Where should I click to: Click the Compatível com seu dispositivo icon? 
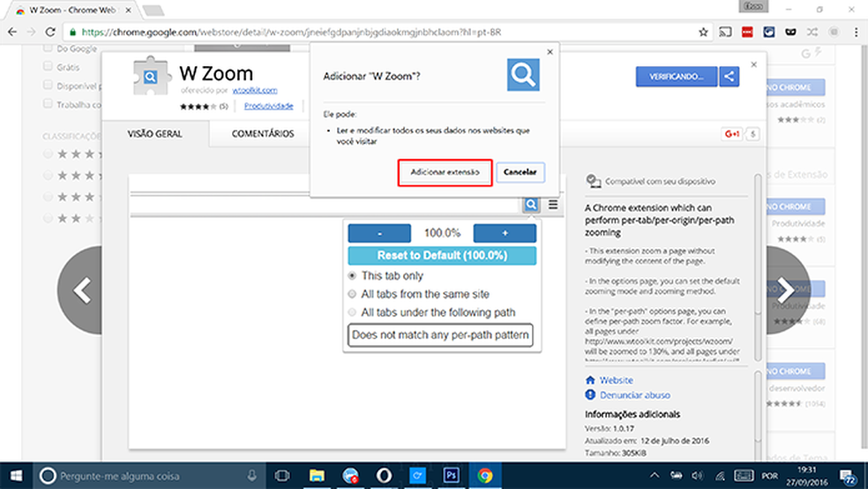point(594,181)
